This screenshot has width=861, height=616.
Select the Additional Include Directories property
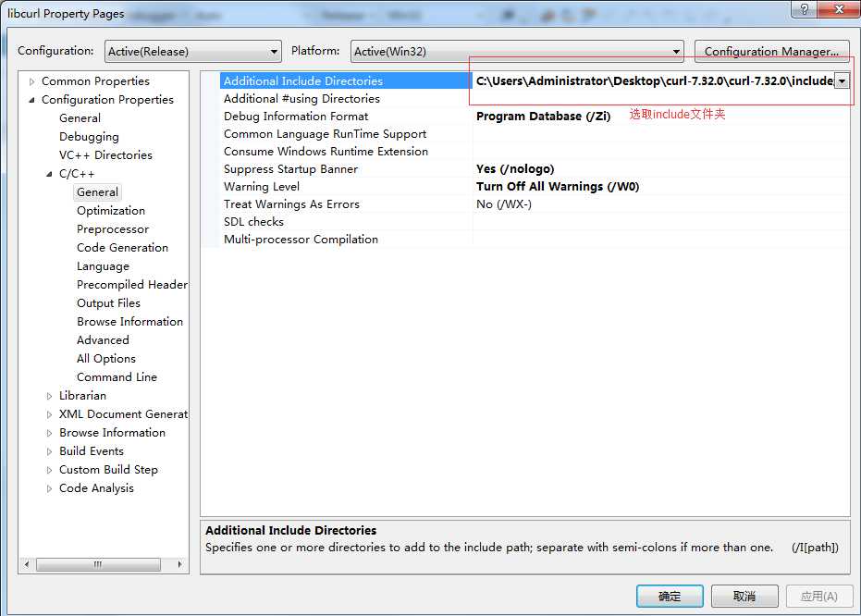tap(345, 80)
